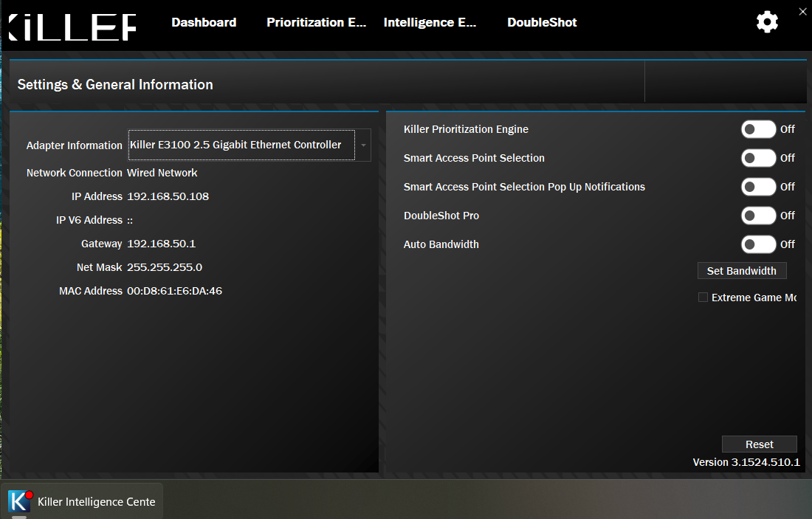Enable Smart Access Point Selection switch
The height and width of the screenshot is (519, 812).
tap(758, 158)
